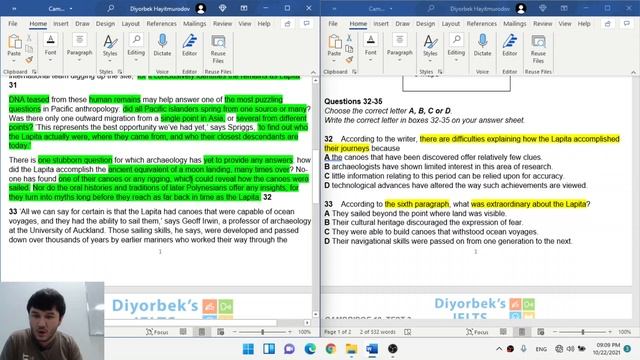Open Font group in left Word window

click(x=50, y=48)
